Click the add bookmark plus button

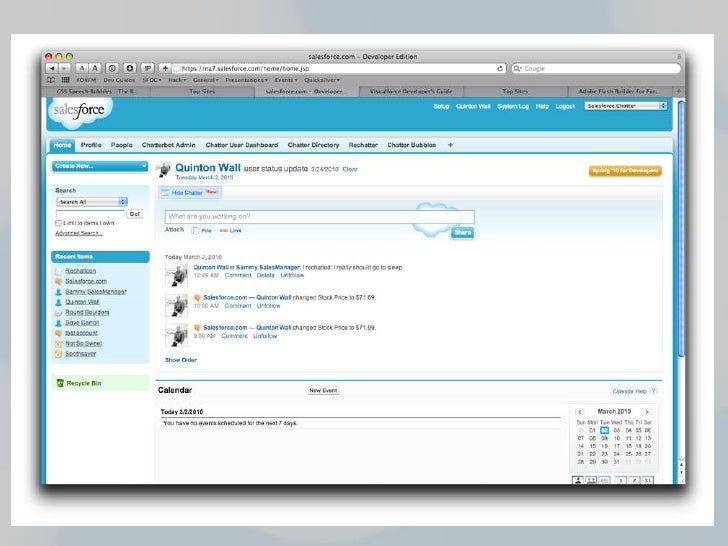click(165, 68)
